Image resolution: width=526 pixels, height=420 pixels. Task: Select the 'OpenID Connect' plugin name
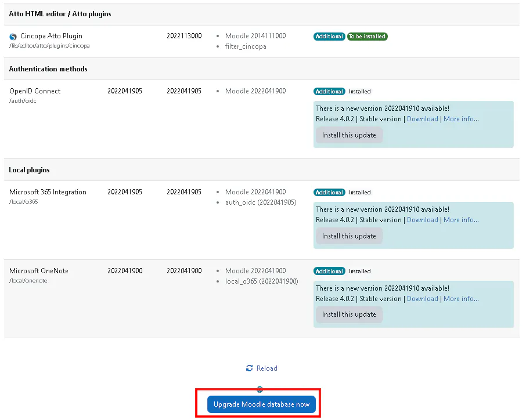coord(35,91)
